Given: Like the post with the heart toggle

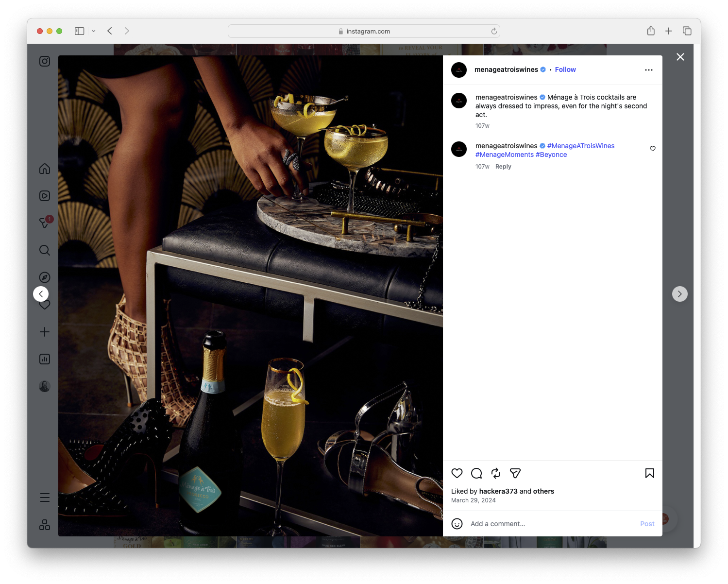Looking at the screenshot, I should pos(457,473).
